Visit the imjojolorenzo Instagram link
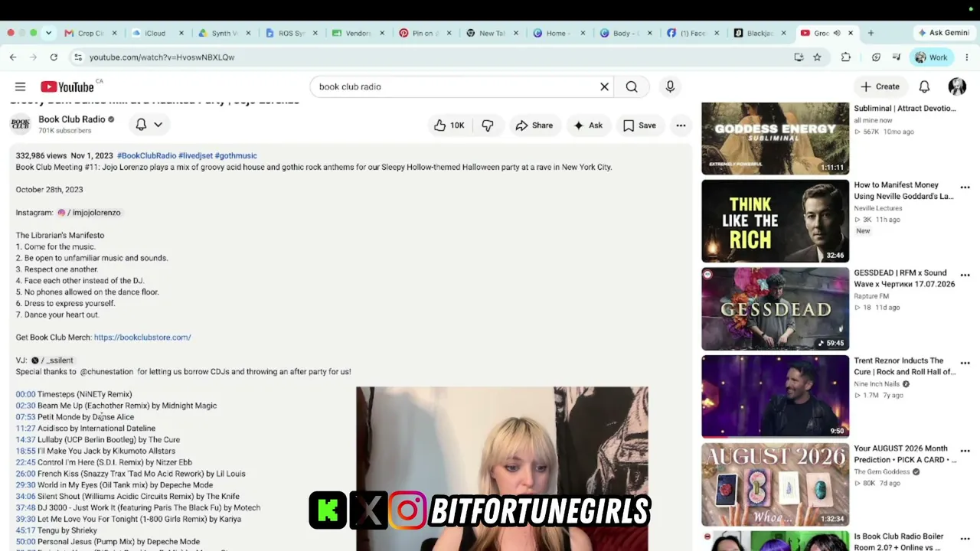Image resolution: width=980 pixels, height=551 pixels. click(x=89, y=213)
